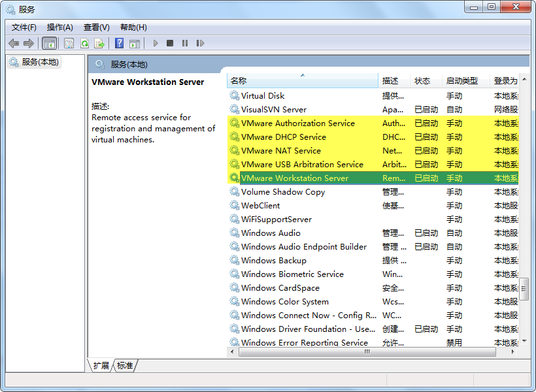This screenshot has width=536, height=392.
Task: Click gear icon of VMware NAT Service
Action: 234,150
